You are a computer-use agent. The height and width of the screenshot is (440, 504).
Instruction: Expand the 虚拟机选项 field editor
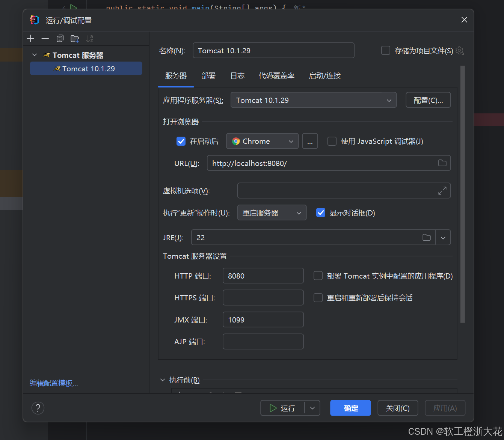[x=442, y=191]
